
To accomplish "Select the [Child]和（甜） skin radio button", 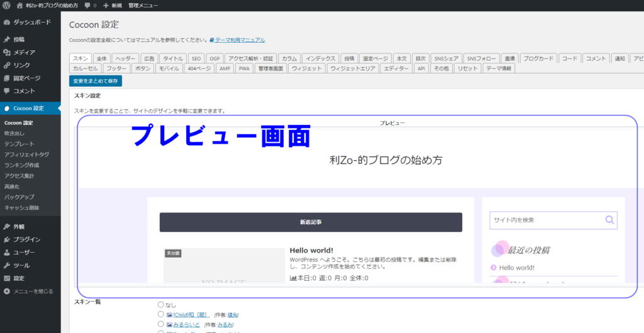I will [x=161, y=314].
